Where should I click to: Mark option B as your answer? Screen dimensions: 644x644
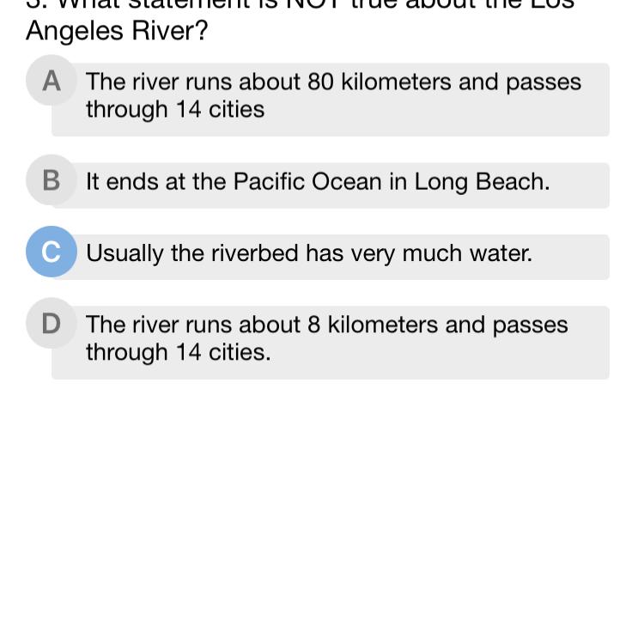click(x=52, y=180)
